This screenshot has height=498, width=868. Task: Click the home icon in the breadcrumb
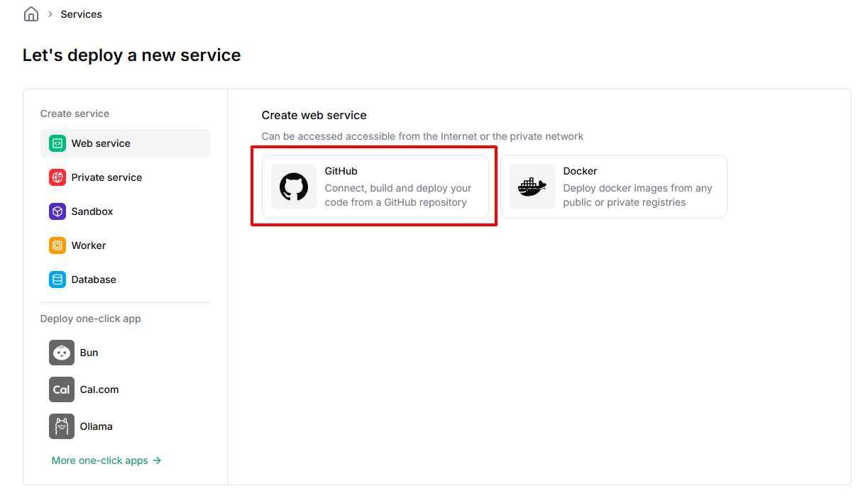pos(31,14)
